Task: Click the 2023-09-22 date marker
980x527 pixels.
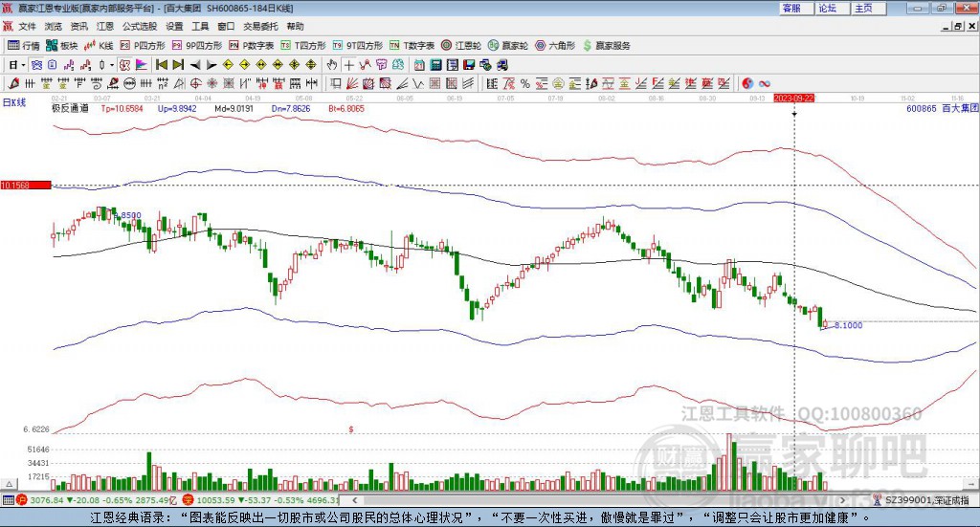Action: click(793, 98)
